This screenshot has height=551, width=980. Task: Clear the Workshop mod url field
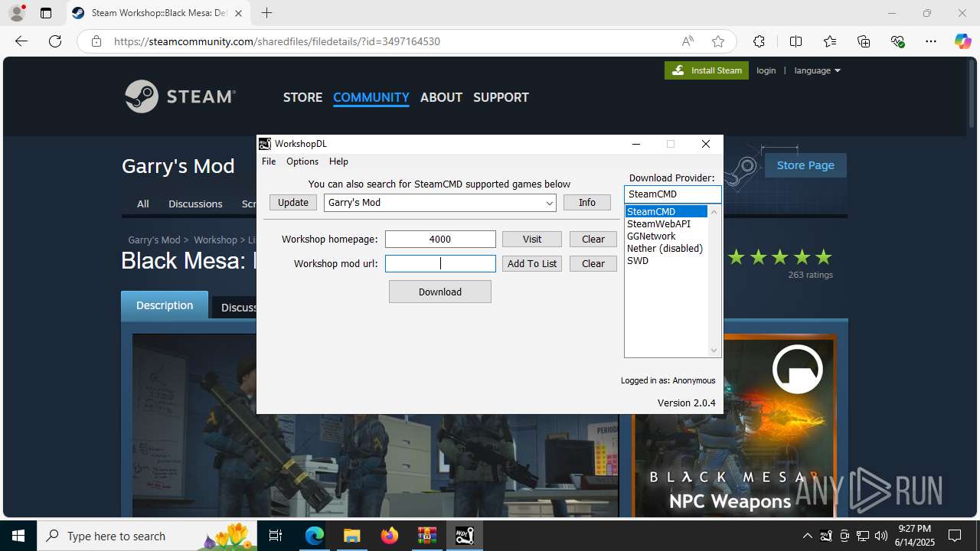pos(593,263)
